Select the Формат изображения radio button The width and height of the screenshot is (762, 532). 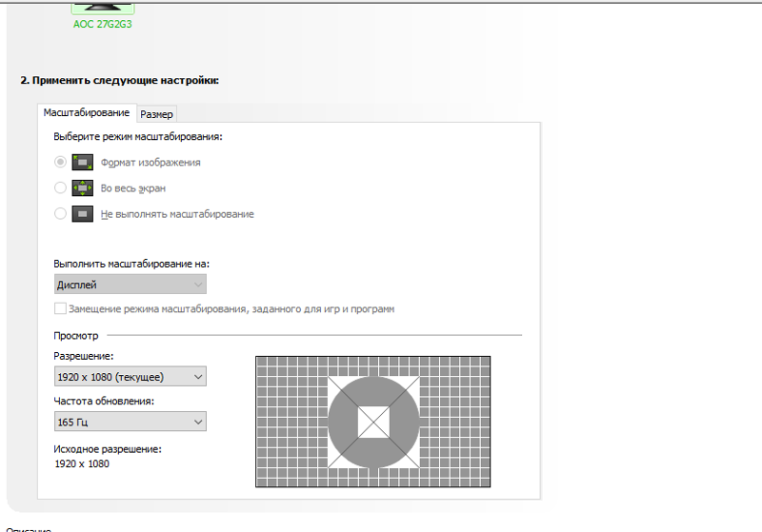point(61,163)
